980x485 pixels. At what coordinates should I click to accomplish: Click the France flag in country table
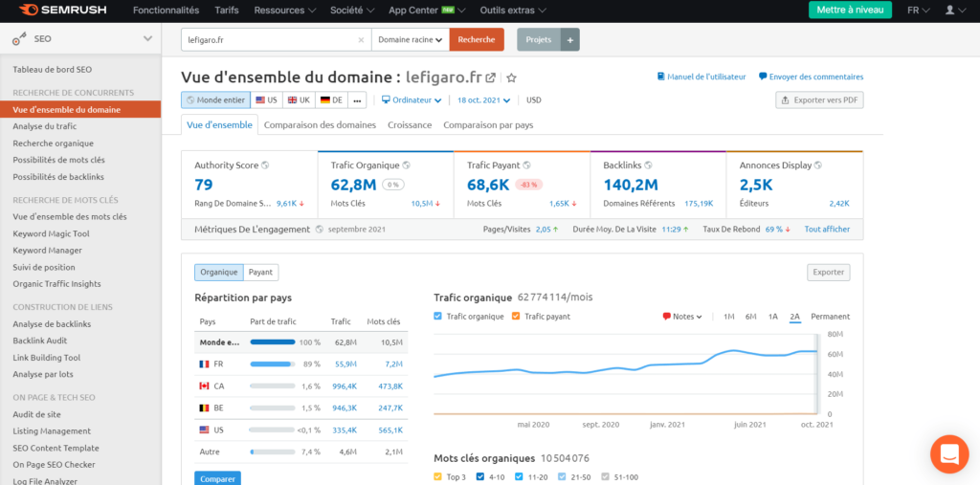[204, 364]
